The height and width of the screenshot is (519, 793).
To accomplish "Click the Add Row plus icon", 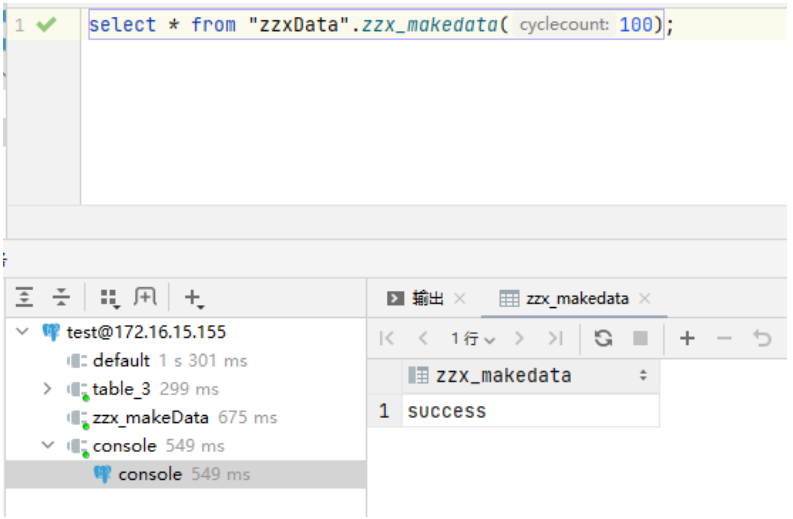I will (687, 338).
